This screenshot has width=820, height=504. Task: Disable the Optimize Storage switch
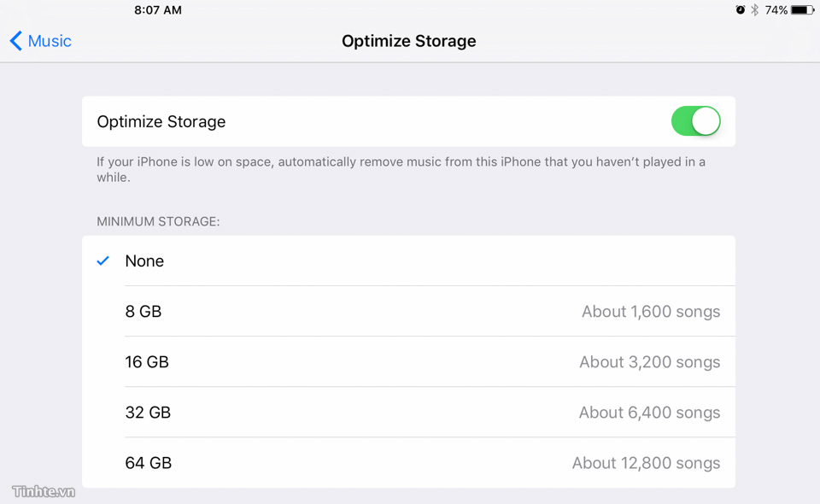pyautogui.click(x=695, y=121)
